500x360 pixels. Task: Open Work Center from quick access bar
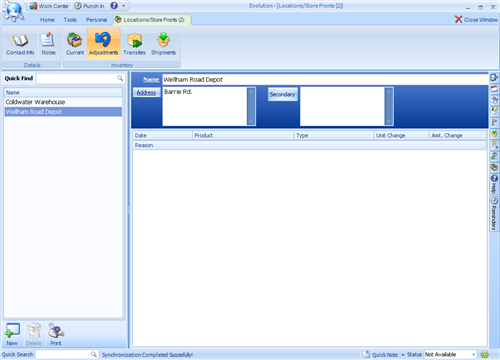coord(49,6)
